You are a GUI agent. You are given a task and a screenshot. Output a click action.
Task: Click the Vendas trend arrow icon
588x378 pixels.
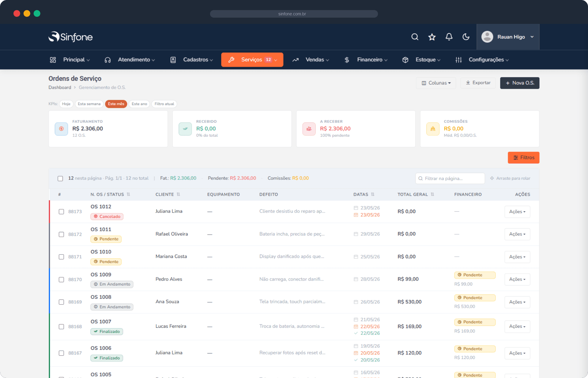(295, 60)
